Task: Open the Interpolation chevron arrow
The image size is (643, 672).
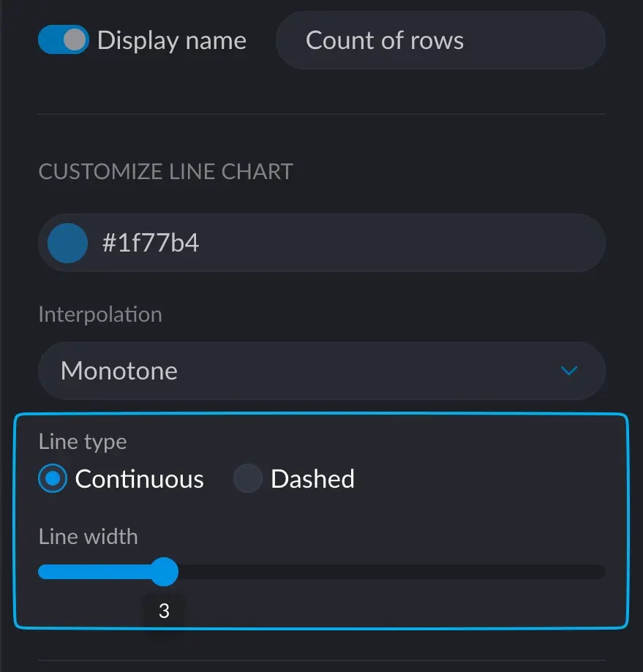Action: point(569,371)
